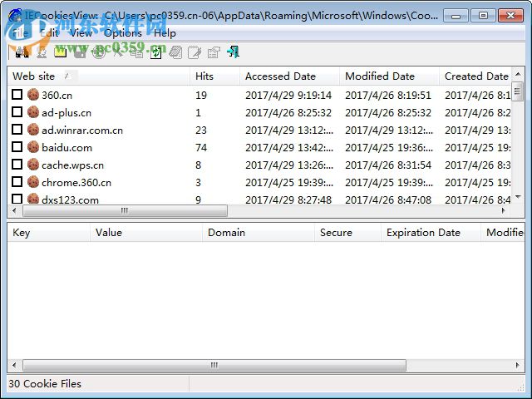The height and width of the screenshot is (399, 532).
Task: Click the open web site globe icon
Action: pos(99,52)
